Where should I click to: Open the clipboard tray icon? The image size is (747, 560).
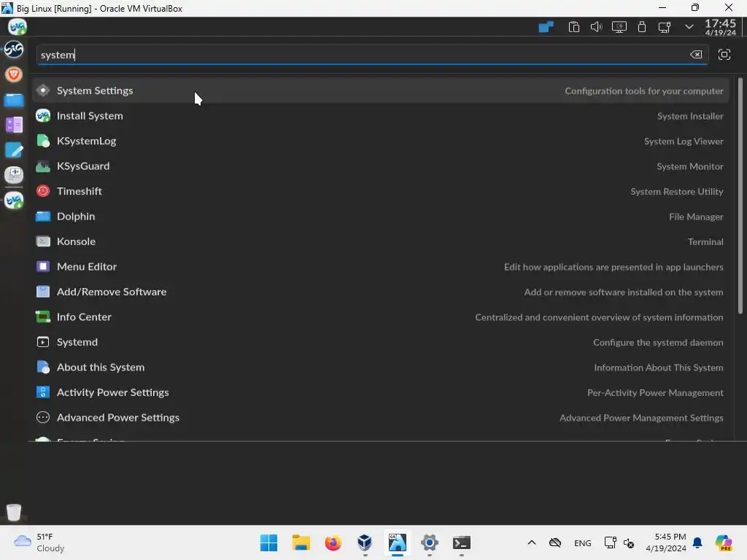point(573,27)
